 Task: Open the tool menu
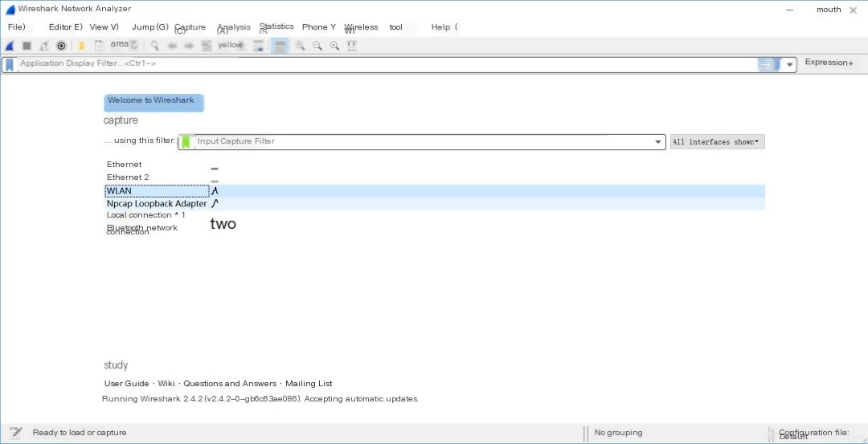[395, 26]
